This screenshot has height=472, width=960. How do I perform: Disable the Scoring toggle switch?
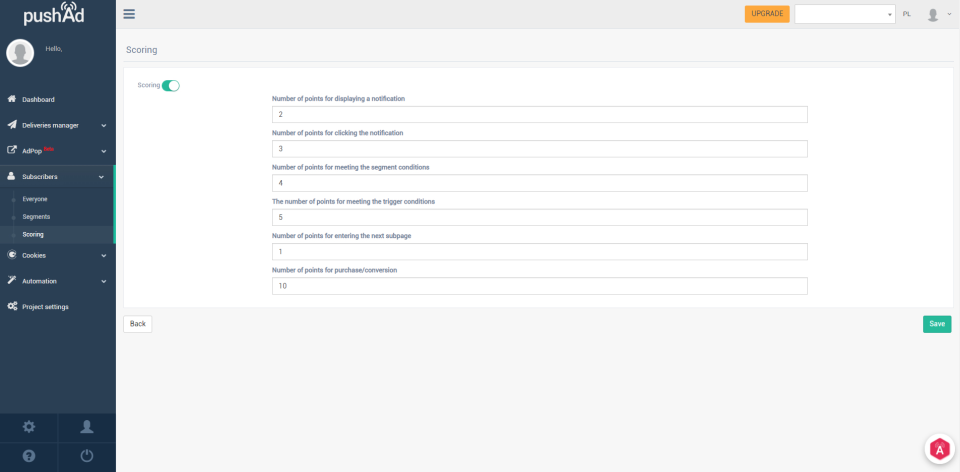point(171,86)
